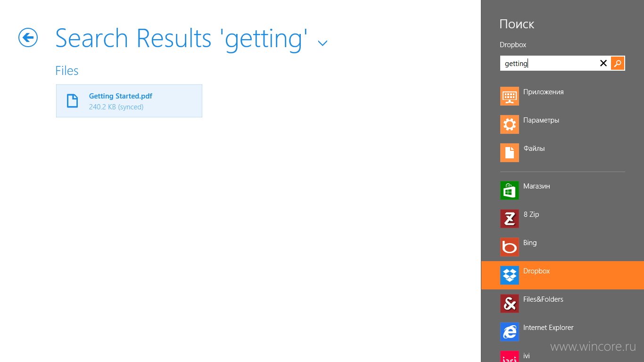
Task: Clear the search text with X
Action: click(603, 63)
